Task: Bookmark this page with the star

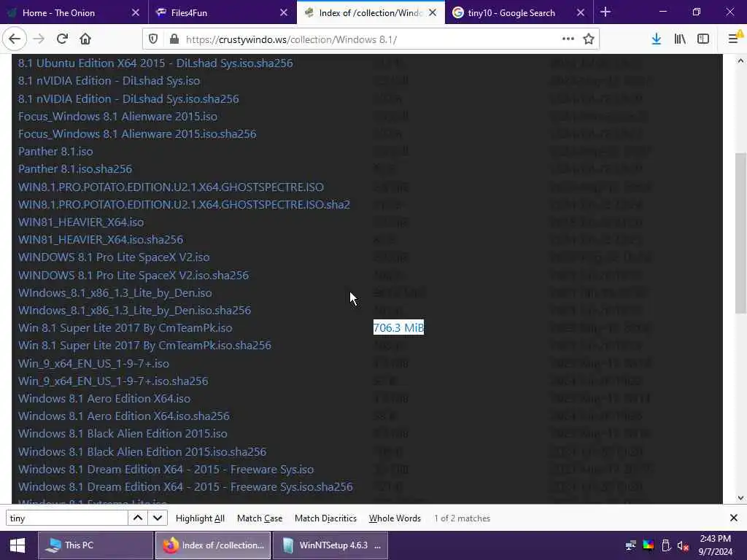Action: (x=589, y=39)
